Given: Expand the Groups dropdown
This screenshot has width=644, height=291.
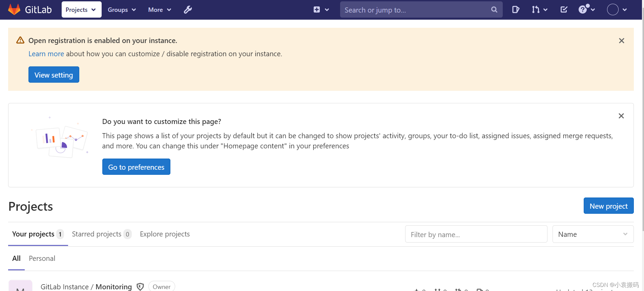Looking at the screenshot, I should [x=122, y=10].
